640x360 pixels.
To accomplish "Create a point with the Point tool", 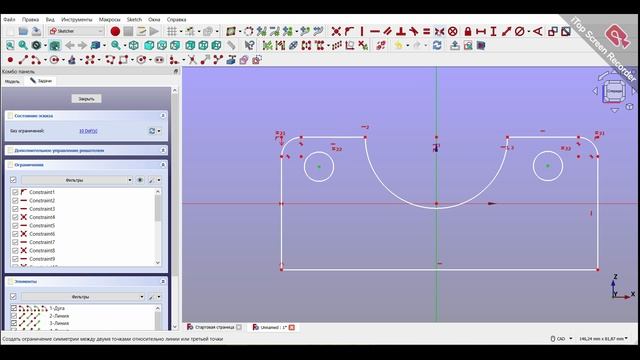I will [10, 60].
